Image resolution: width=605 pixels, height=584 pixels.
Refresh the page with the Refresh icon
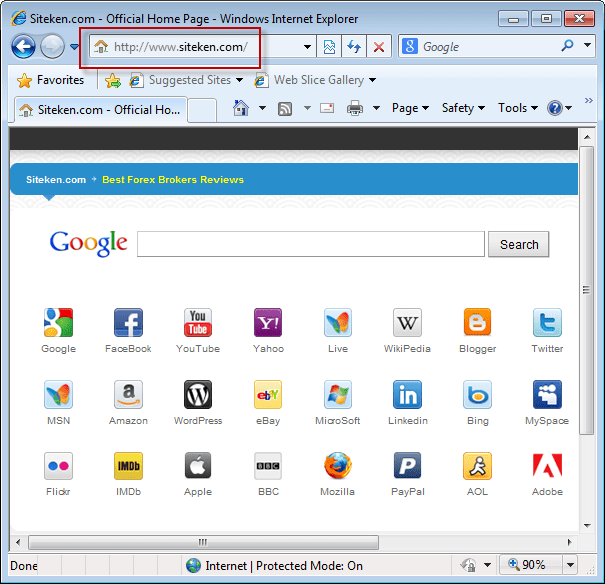354,47
